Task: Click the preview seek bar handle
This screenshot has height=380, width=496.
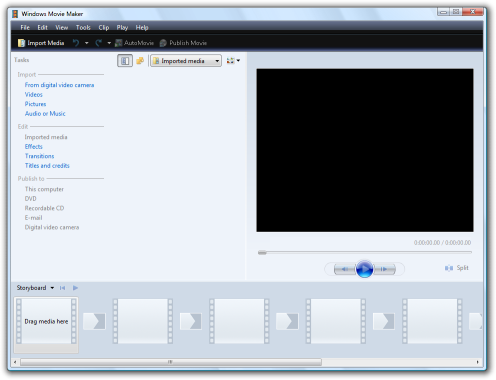Action: coord(262,253)
